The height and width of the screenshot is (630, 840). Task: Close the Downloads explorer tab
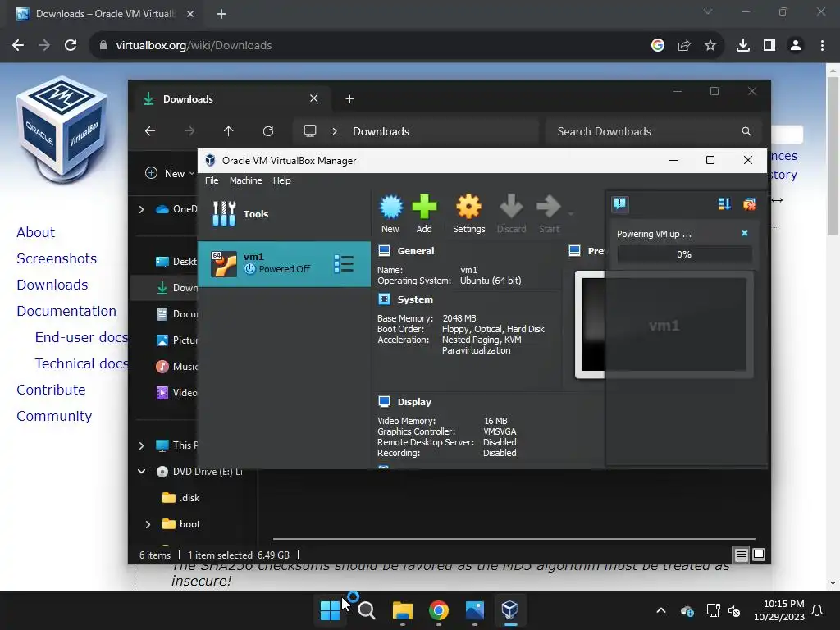[314, 98]
